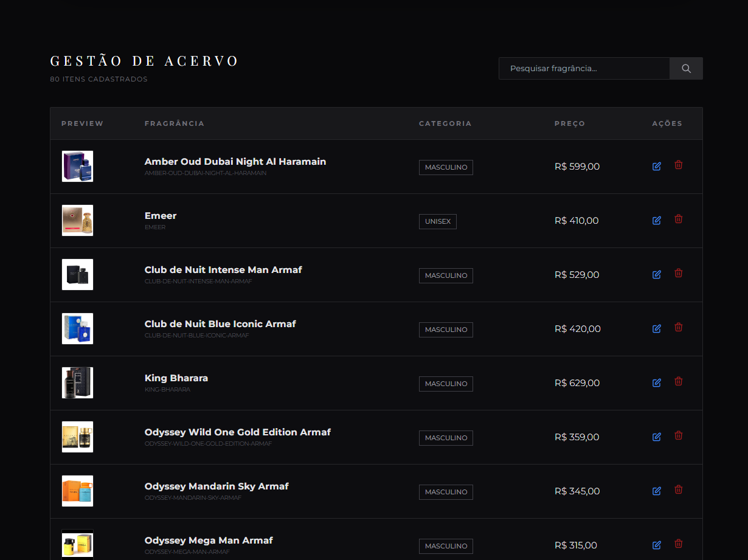748x560 pixels.
Task: Select the Emeer fragrance name
Action: pyautogui.click(x=161, y=216)
